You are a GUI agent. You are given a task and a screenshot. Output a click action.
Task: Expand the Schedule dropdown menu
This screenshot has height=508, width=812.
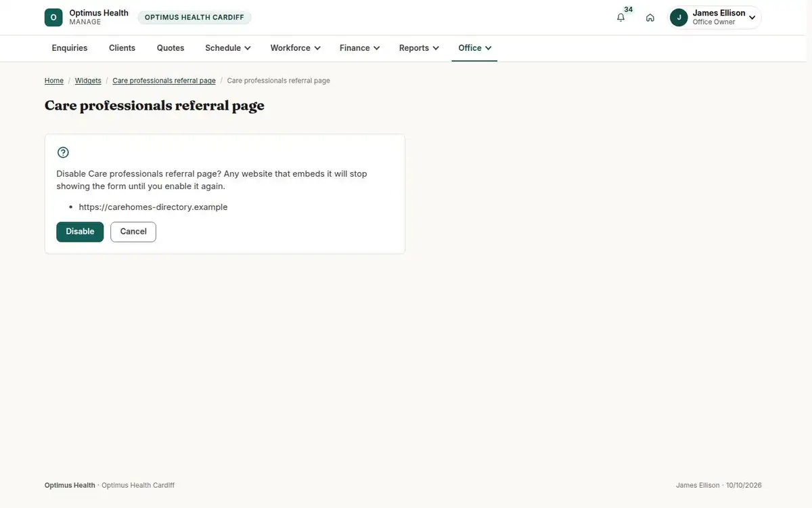click(x=228, y=48)
